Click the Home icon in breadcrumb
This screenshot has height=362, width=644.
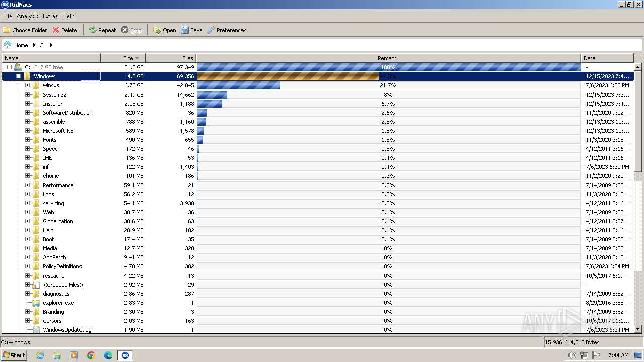tap(8, 45)
